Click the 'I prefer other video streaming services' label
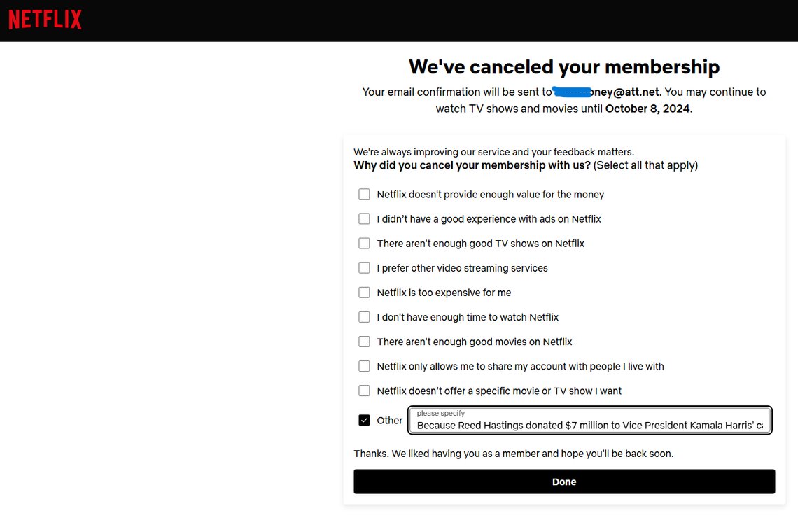Screen dimensions: 798x532 (x=462, y=268)
